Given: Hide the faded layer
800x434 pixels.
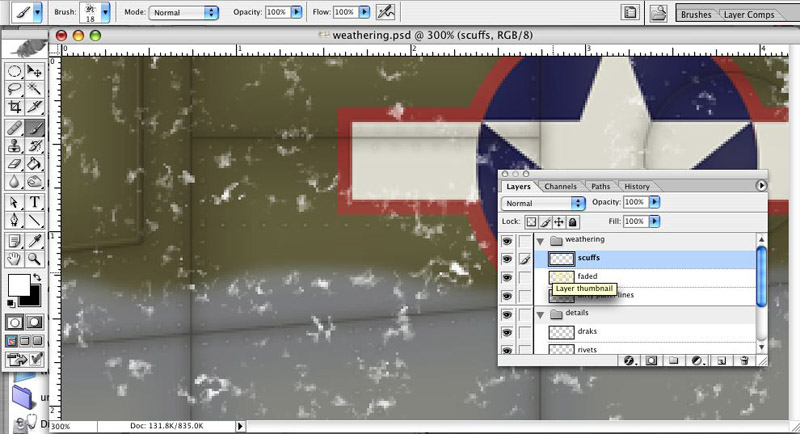Looking at the screenshot, I should coord(507,277).
